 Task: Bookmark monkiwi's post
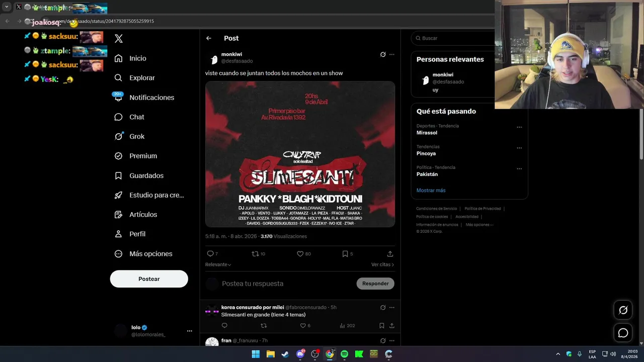[x=347, y=254]
